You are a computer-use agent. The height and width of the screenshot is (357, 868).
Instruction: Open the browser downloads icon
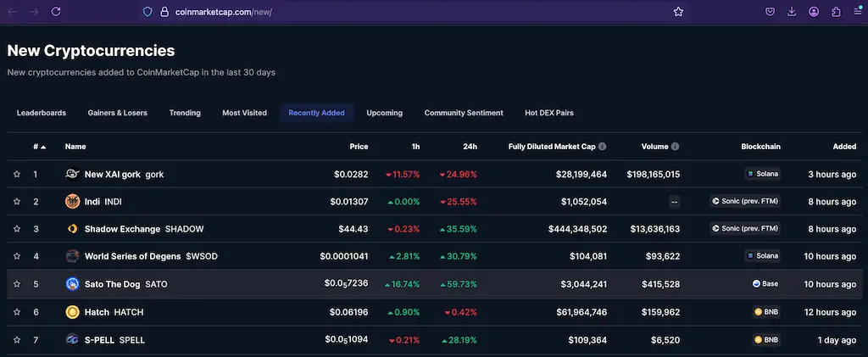point(792,12)
